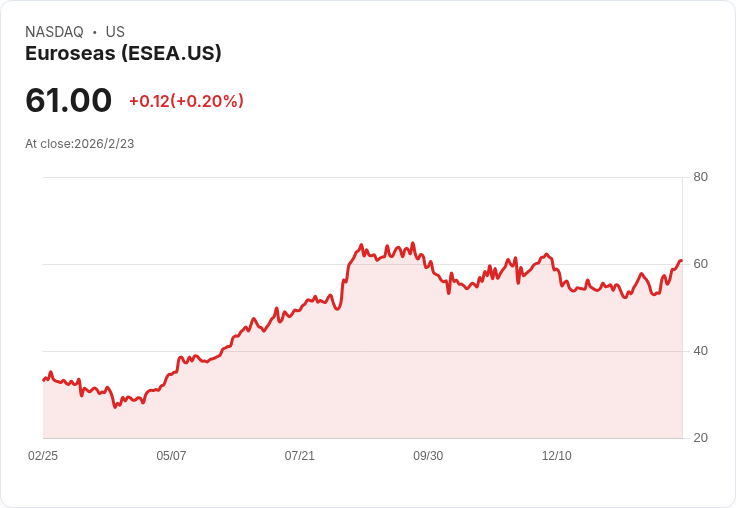
Task: Click the US market label
Action: 115,32
